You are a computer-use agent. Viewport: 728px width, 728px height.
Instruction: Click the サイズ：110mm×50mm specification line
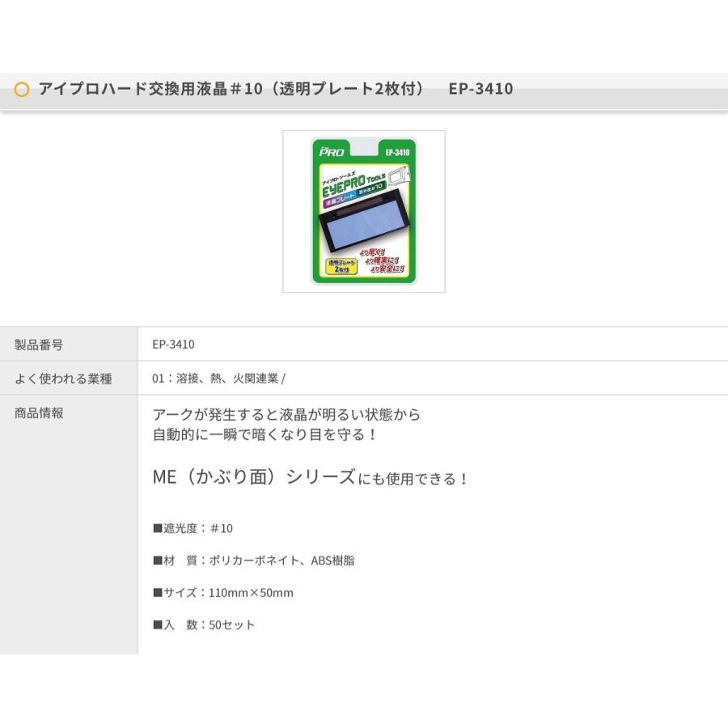[x=222, y=593]
